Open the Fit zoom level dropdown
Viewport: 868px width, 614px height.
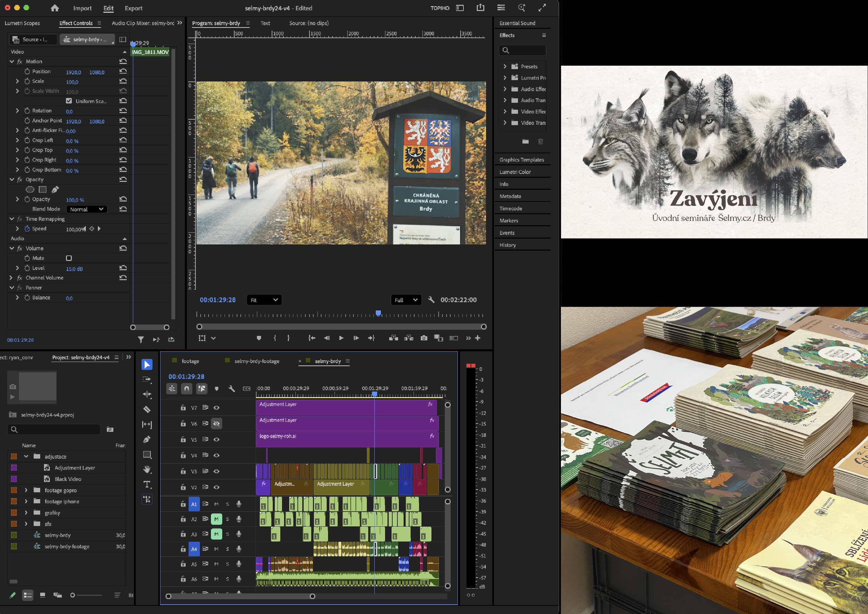coord(264,300)
